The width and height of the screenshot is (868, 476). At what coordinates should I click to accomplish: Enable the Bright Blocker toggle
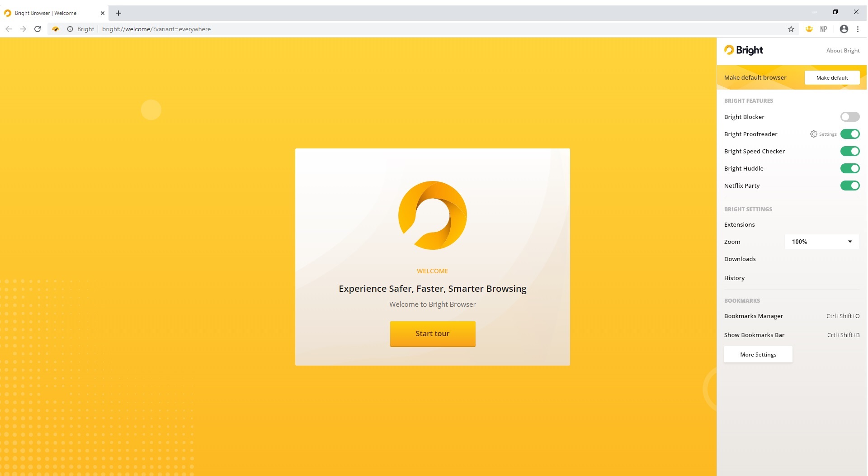850,117
